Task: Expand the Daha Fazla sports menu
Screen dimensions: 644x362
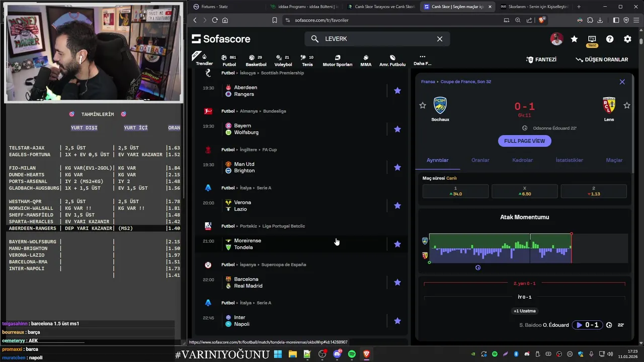Action: coord(422,60)
